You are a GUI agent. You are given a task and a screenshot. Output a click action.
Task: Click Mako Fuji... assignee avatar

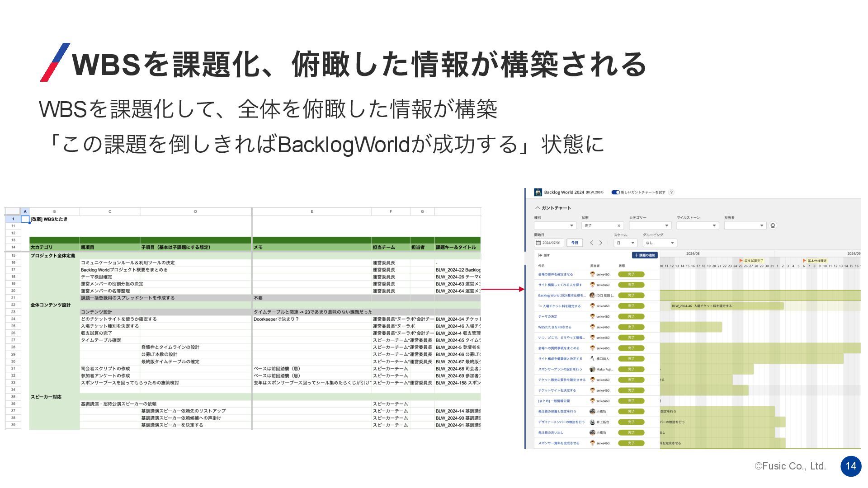(592, 369)
